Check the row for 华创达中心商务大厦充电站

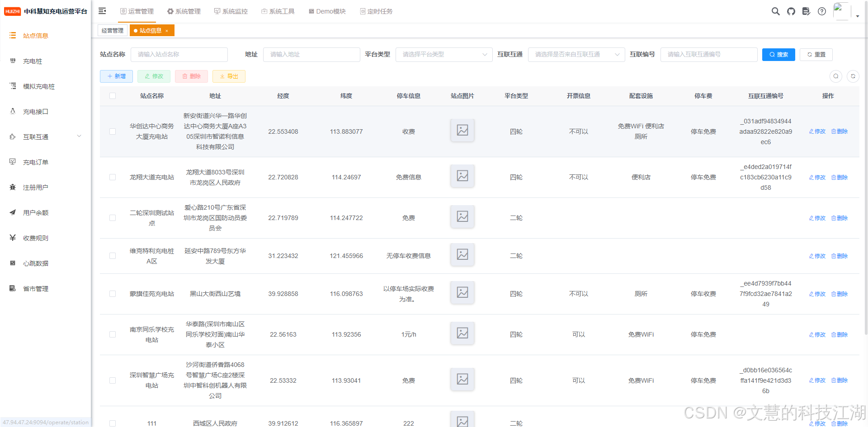click(113, 131)
